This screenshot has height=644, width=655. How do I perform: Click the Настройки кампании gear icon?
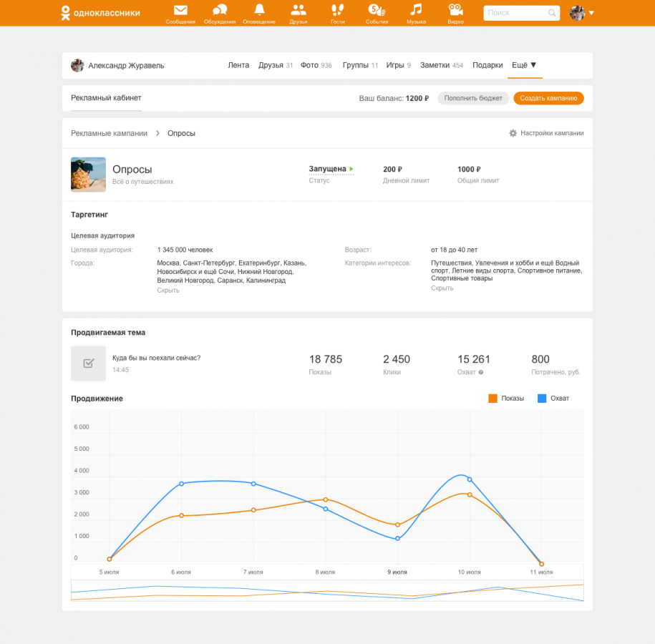[x=513, y=133]
